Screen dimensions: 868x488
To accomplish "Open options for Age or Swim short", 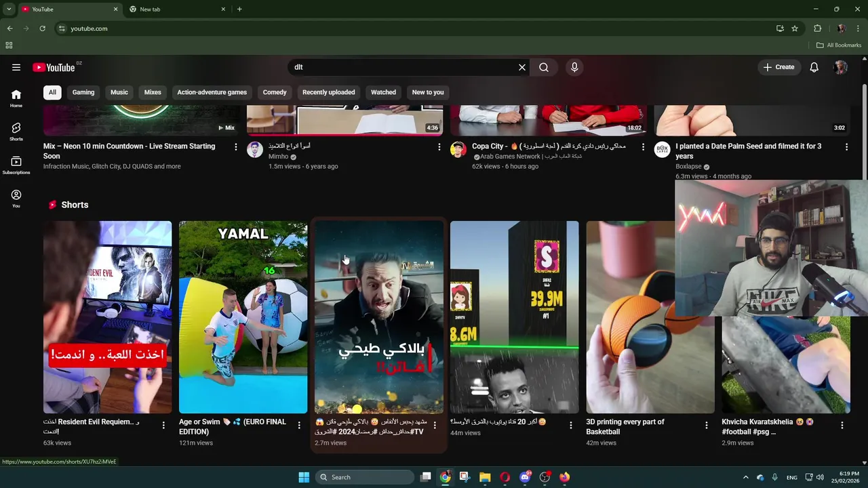I will click(299, 426).
